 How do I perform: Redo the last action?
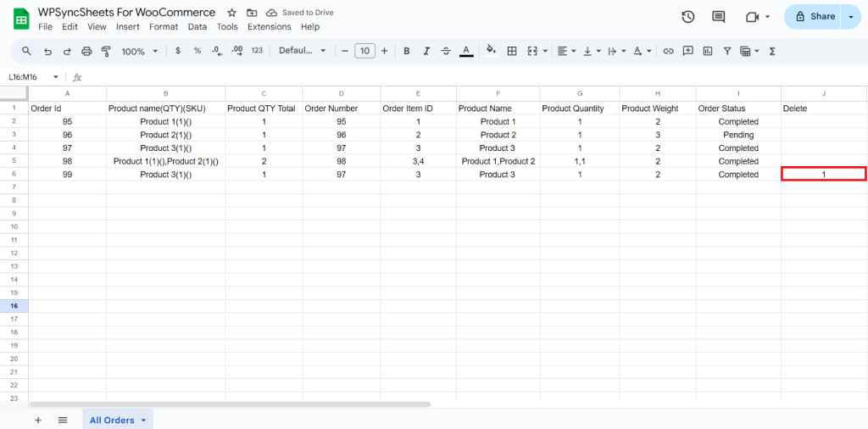tap(67, 51)
